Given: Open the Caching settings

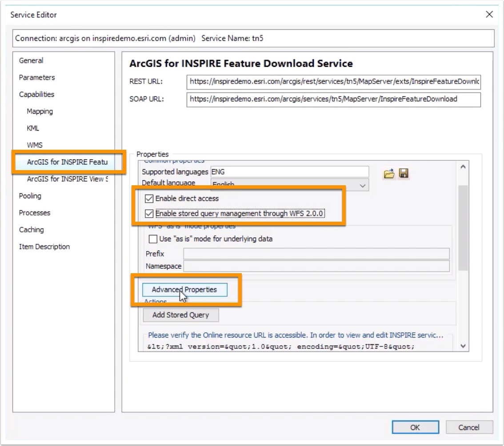Looking at the screenshot, I should (x=31, y=230).
